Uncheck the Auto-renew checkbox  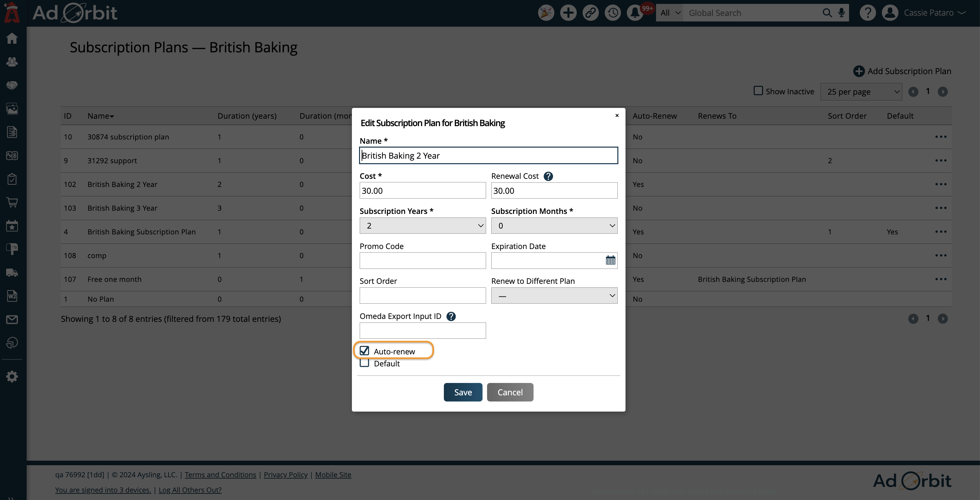364,351
